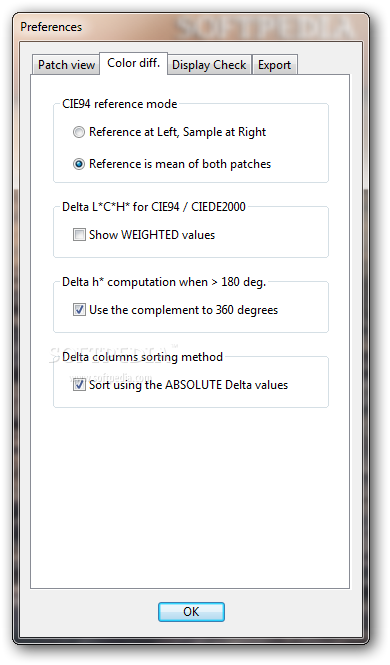Select the Reference at Left radio button
This screenshot has height=665, width=390.
[x=79, y=132]
